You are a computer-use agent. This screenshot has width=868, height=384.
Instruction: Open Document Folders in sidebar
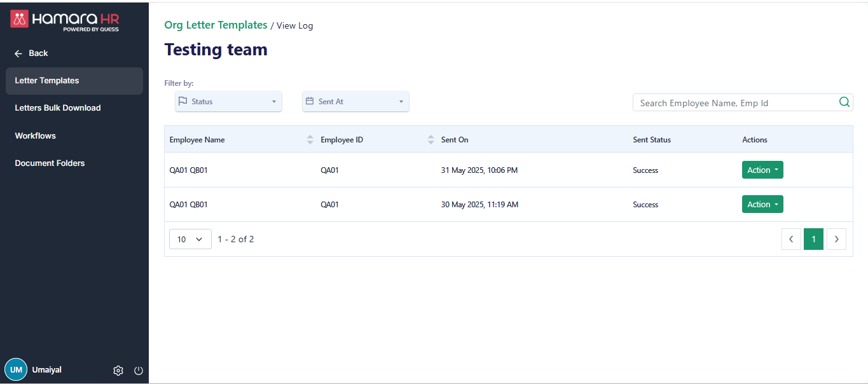[x=50, y=163]
